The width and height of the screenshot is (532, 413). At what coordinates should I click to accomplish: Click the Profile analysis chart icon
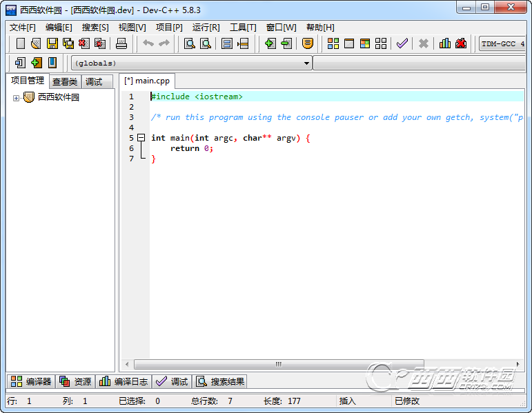445,43
